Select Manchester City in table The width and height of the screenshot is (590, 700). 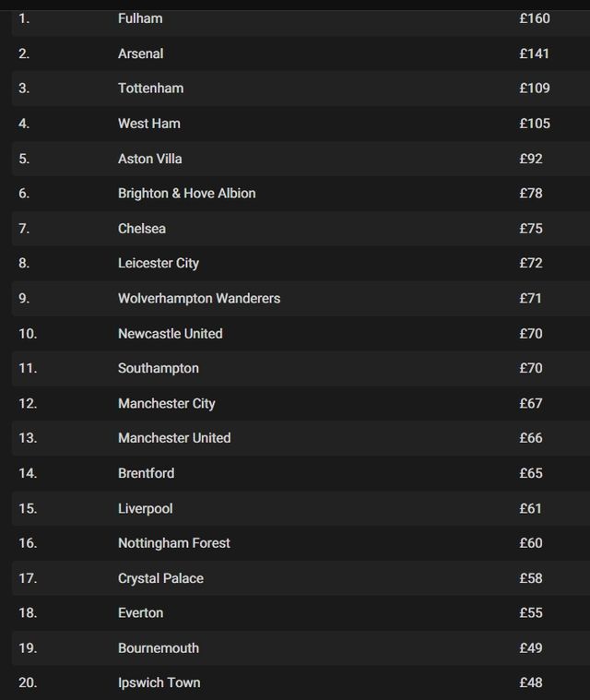[166, 403]
